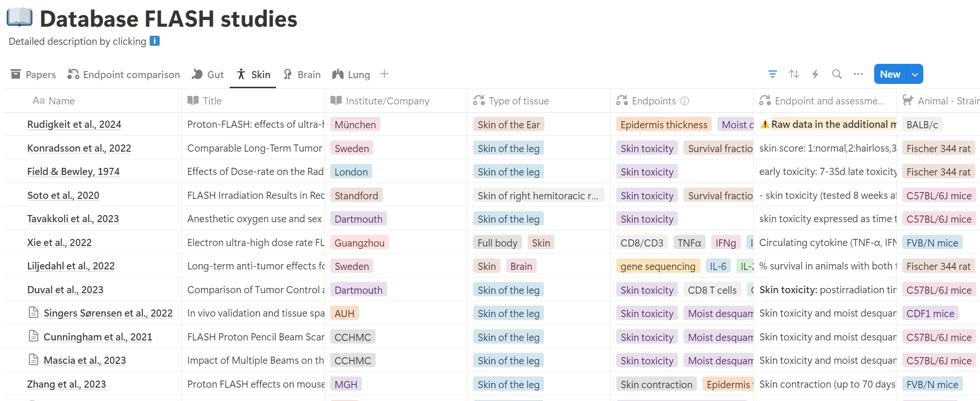980x401 pixels.
Task: Open the Endpoint comparison view
Action: pos(124,75)
